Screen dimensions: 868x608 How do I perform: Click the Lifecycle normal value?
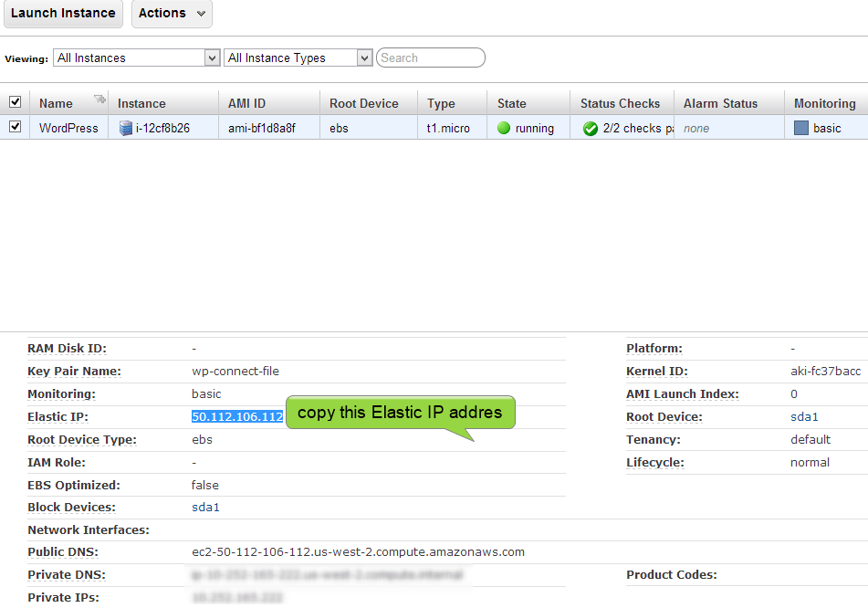(810, 462)
